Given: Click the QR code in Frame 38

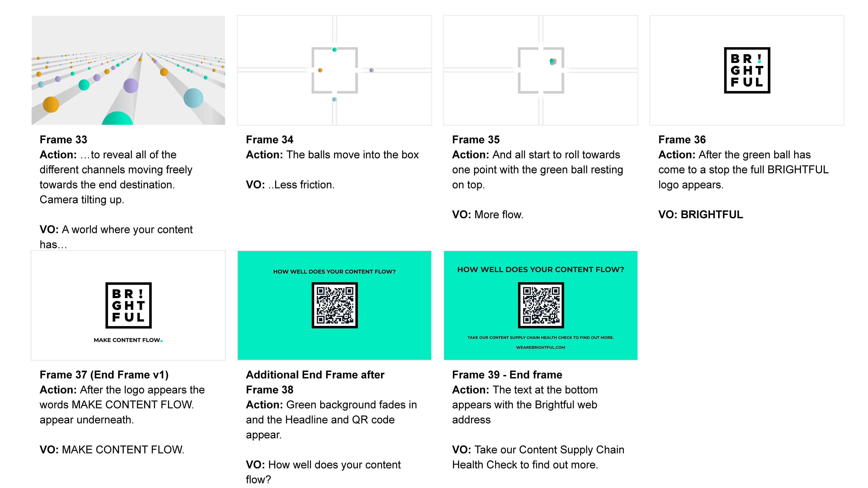Looking at the screenshot, I should point(335,305).
